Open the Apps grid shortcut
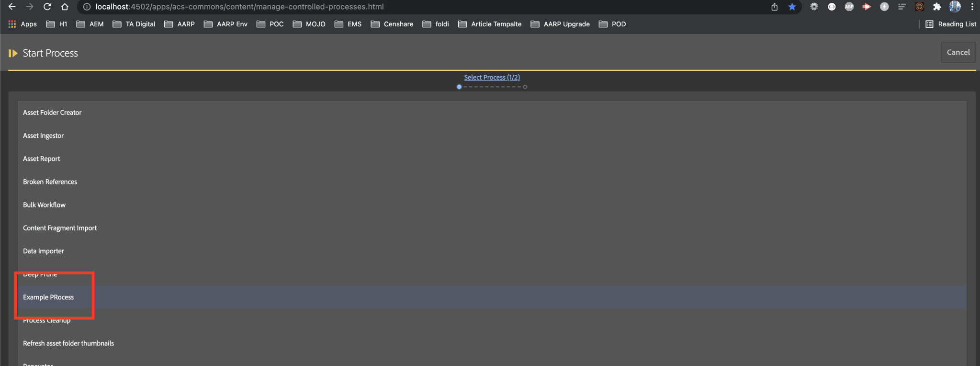Viewport: 980px width, 366px height. (x=23, y=24)
